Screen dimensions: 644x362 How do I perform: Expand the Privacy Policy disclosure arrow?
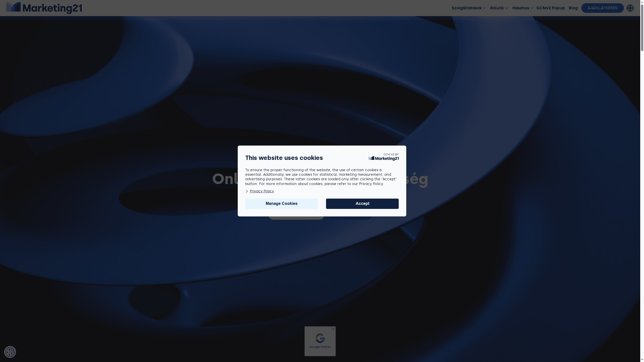coord(247,191)
